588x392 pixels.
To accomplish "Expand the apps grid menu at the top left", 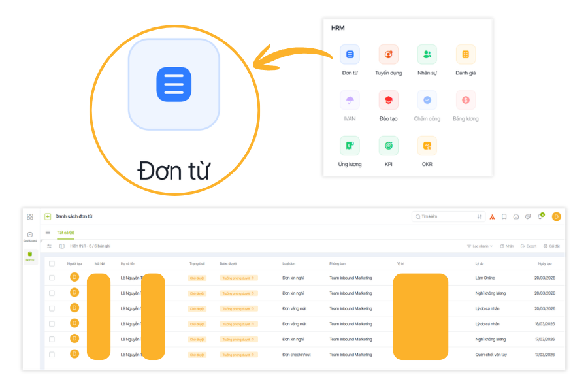I will (x=30, y=216).
